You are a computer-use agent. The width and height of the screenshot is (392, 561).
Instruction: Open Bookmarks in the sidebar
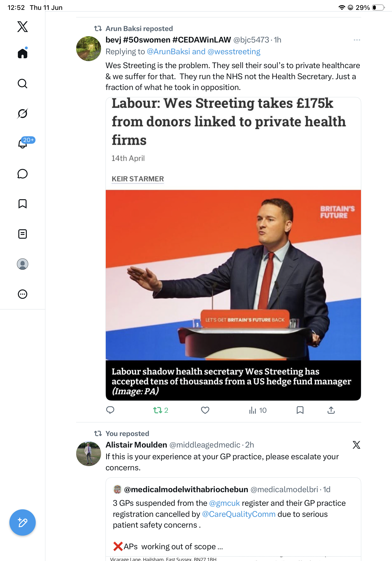click(23, 204)
